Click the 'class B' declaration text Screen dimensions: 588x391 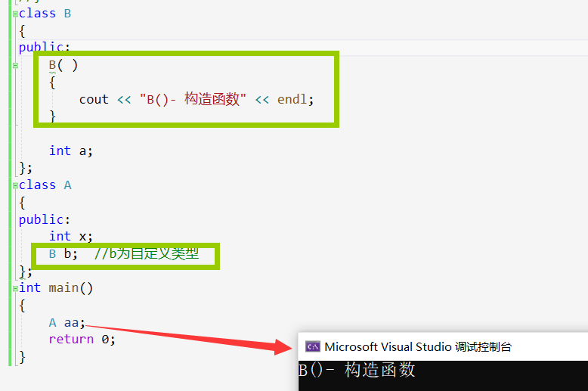pyautogui.click(x=45, y=14)
